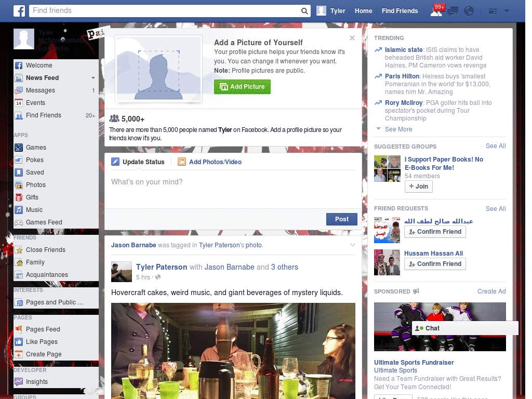Open Tyler Paterson's post author link
The image size is (532, 399).
click(x=162, y=267)
